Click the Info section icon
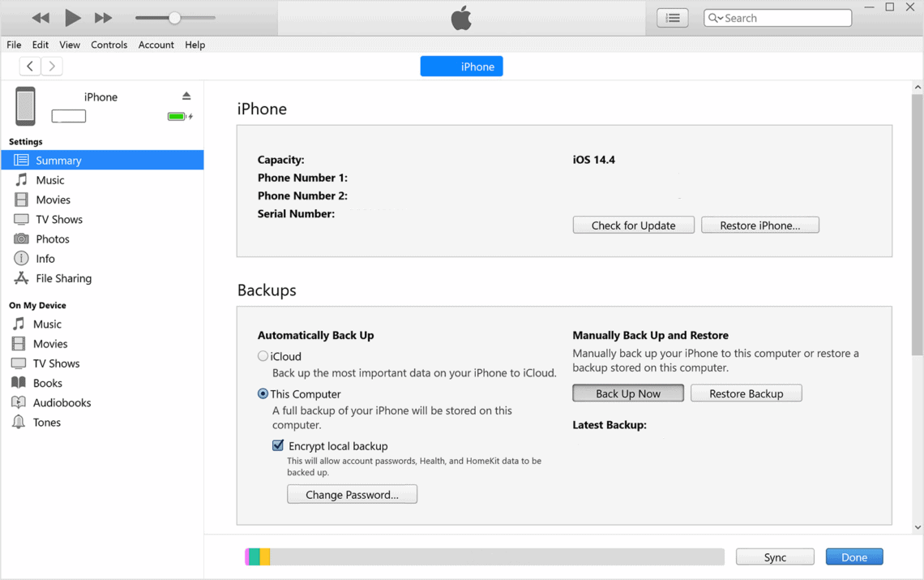The image size is (924, 580). point(24,258)
